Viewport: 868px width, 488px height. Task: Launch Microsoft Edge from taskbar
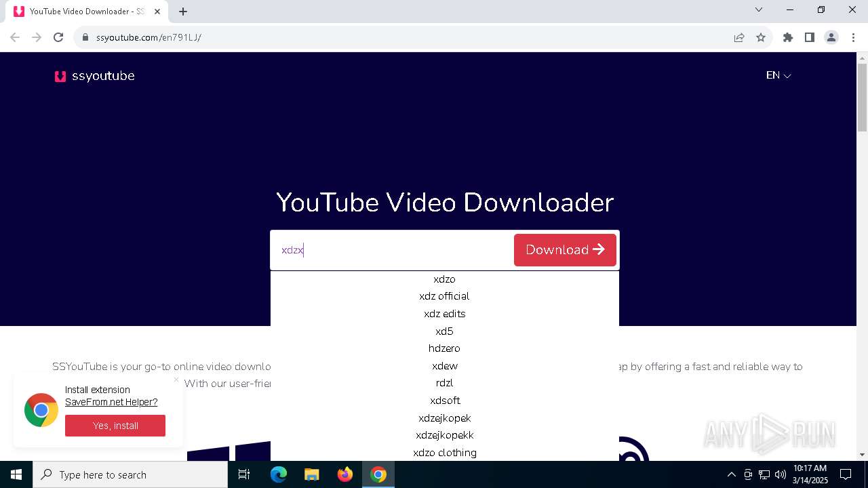(x=279, y=474)
